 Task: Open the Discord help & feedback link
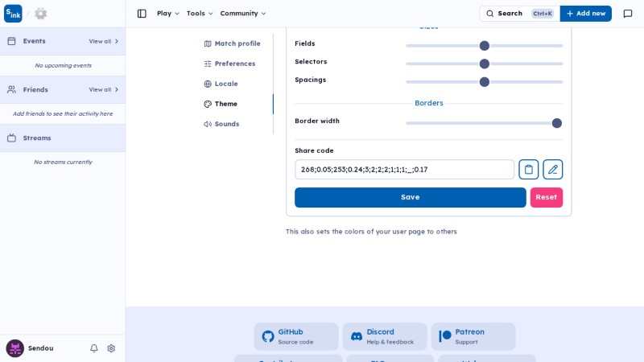click(385, 336)
